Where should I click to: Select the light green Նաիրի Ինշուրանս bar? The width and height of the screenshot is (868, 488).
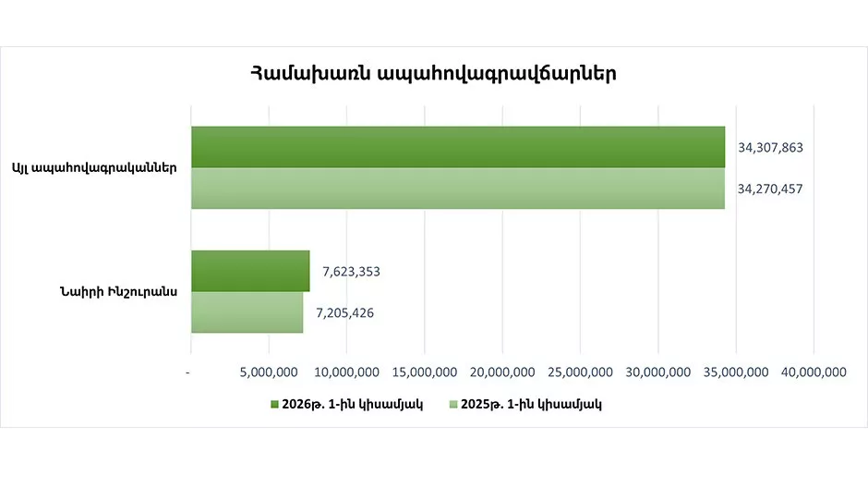click(247, 312)
